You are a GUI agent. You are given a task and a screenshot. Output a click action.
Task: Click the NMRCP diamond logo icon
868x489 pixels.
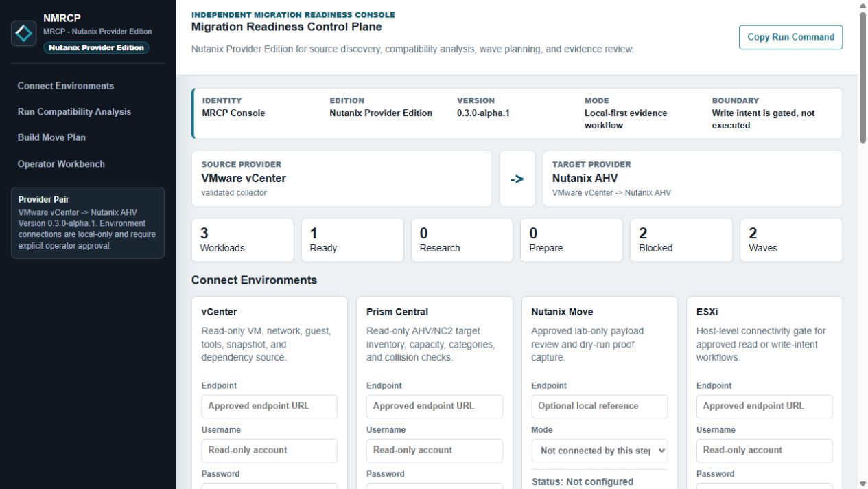point(24,33)
